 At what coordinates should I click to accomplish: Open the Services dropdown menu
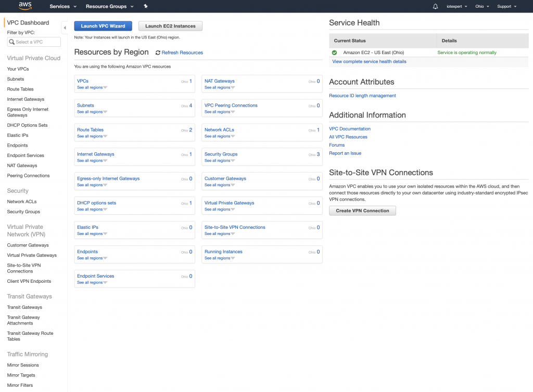coord(63,6)
